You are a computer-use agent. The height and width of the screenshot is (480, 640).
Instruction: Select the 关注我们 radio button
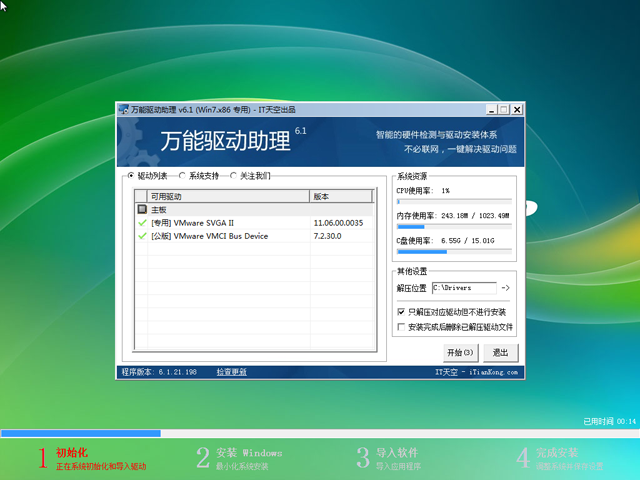pyautogui.click(x=233, y=176)
